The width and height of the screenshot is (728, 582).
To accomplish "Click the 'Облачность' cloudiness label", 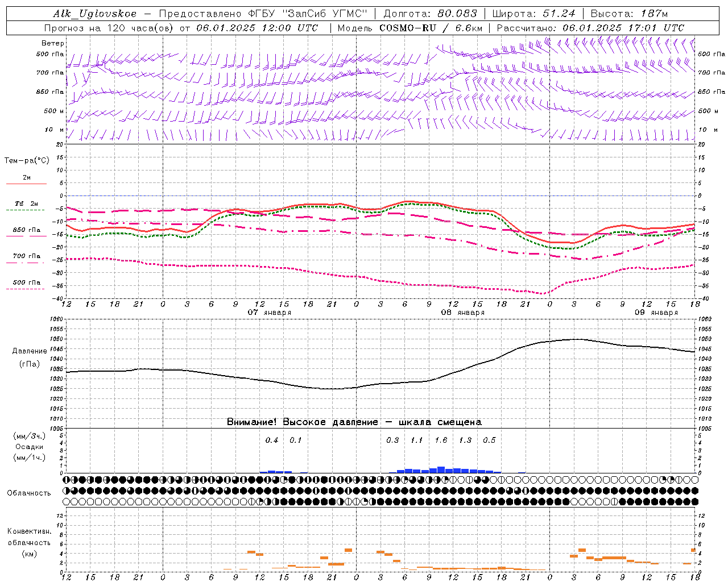I will point(29,493).
